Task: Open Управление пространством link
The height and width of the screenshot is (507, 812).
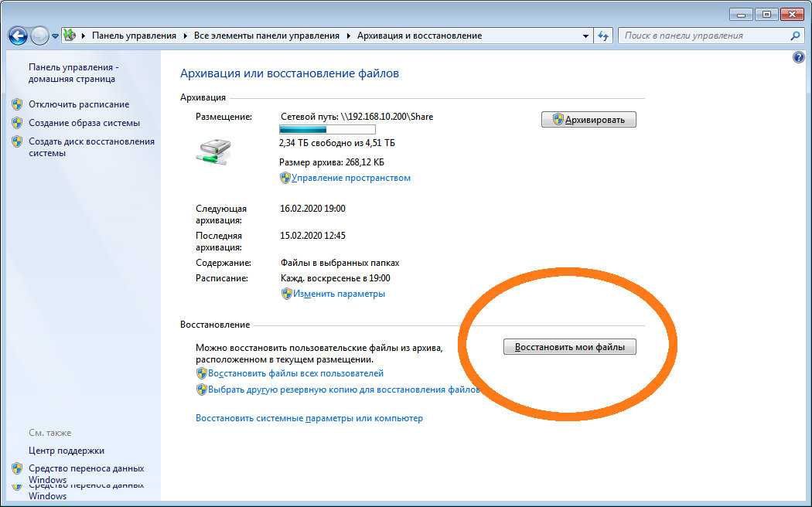Action: point(351,178)
